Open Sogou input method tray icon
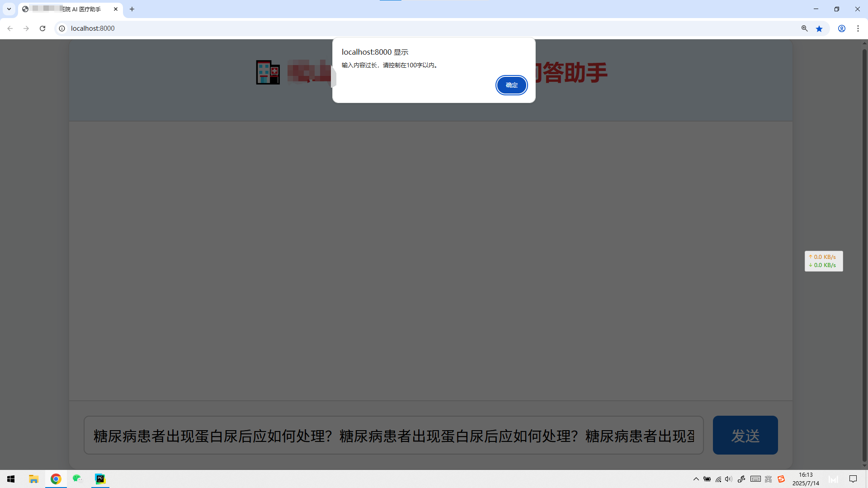Image resolution: width=868 pixels, height=488 pixels. 781,479
